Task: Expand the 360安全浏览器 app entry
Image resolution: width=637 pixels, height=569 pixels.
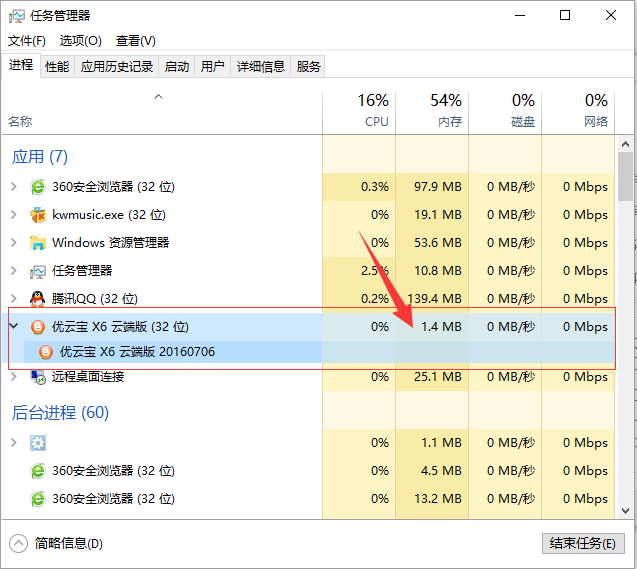Action: [x=13, y=187]
